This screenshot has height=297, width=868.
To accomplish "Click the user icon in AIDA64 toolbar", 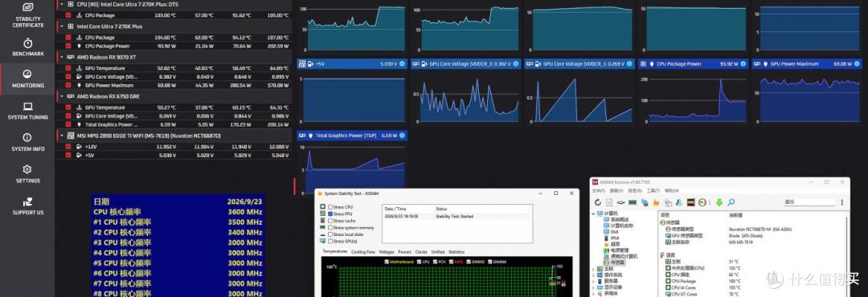I will pyautogui.click(x=678, y=202).
